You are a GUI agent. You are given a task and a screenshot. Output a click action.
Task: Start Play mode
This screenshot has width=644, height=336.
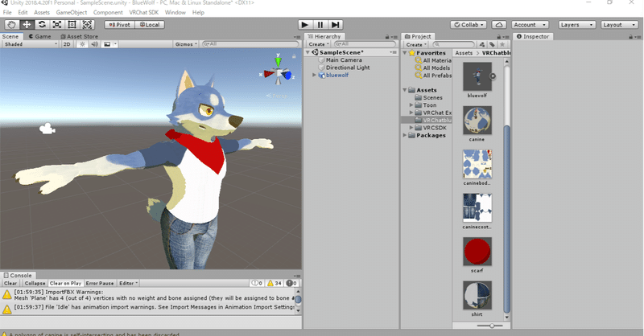[305, 25]
